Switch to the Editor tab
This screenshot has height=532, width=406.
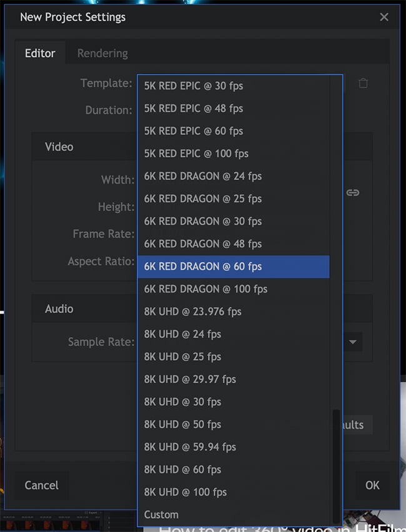pyautogui.click(x=40, y=53)
